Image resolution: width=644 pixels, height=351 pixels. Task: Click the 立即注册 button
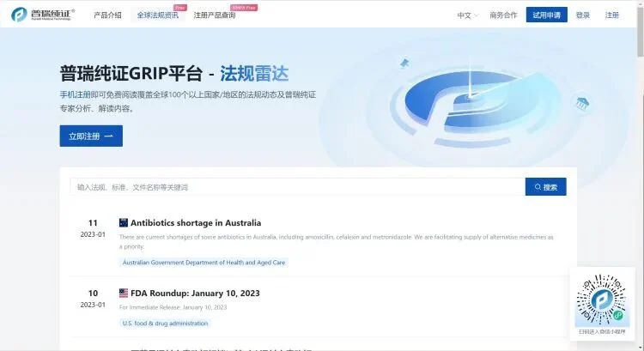click(x=91, y=136)
